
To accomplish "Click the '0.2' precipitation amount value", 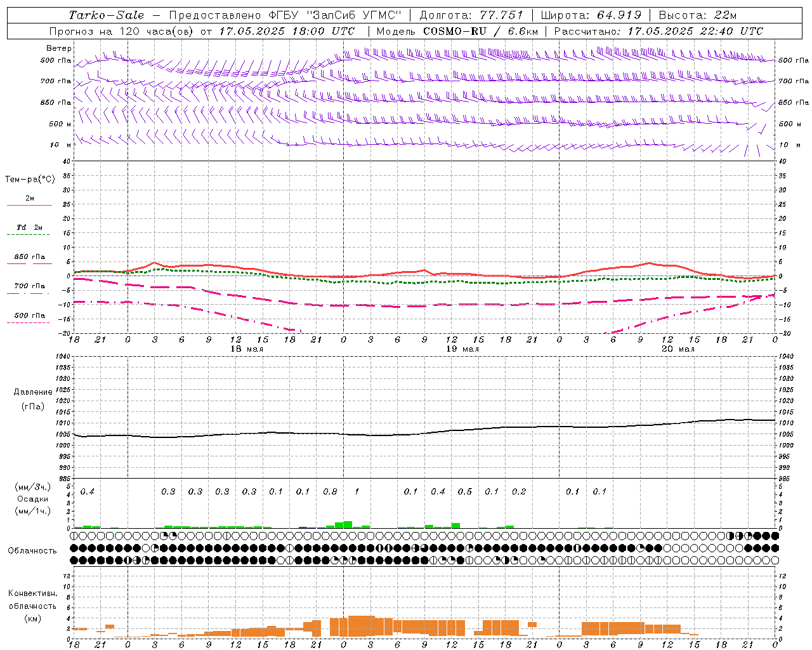I will coord(519,492).
